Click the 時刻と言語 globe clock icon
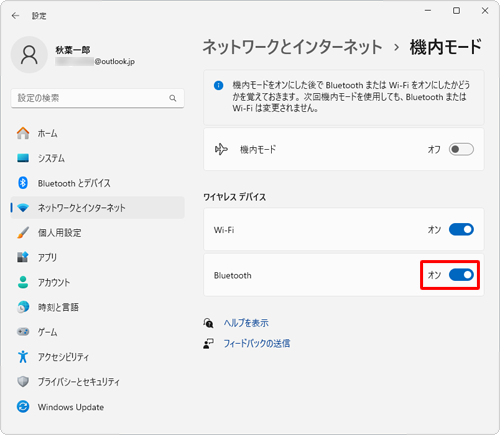Screen dimensions: 500x435 [23, 307]
